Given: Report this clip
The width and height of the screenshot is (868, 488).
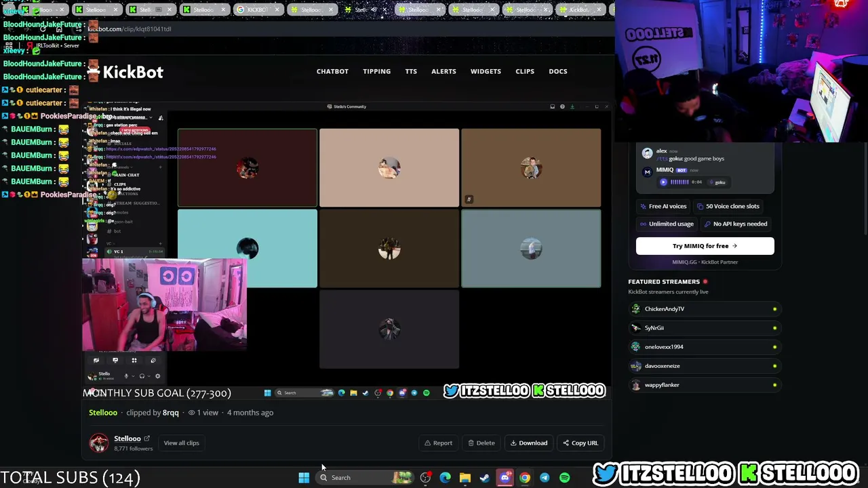Looking at the screenshot, I should click(438, 443).
